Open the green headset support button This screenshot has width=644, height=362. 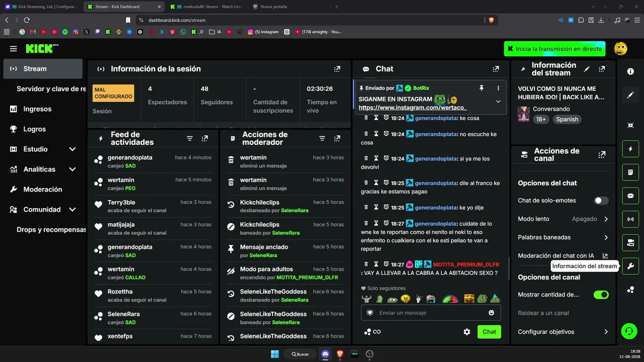point(629,331)
